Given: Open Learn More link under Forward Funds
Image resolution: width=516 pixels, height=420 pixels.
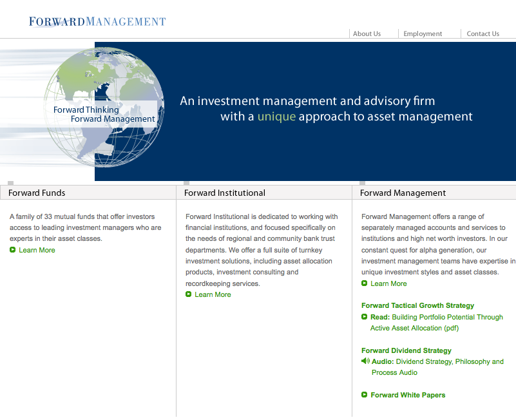Looking at the screenshot, I should point(37,250).
